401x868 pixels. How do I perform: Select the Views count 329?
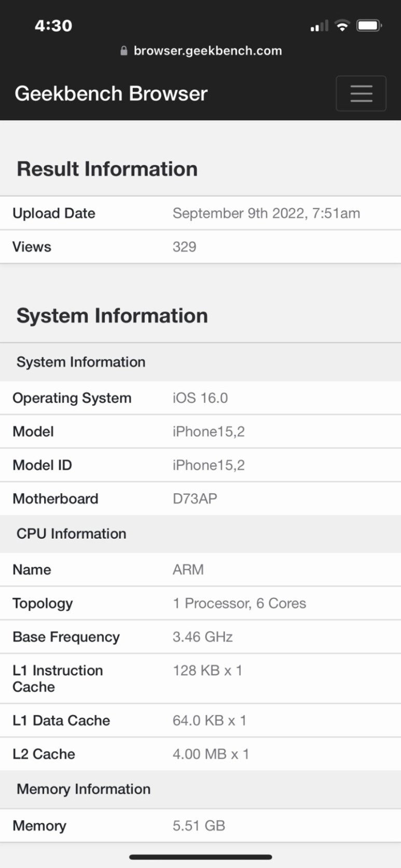coord(184,247)
